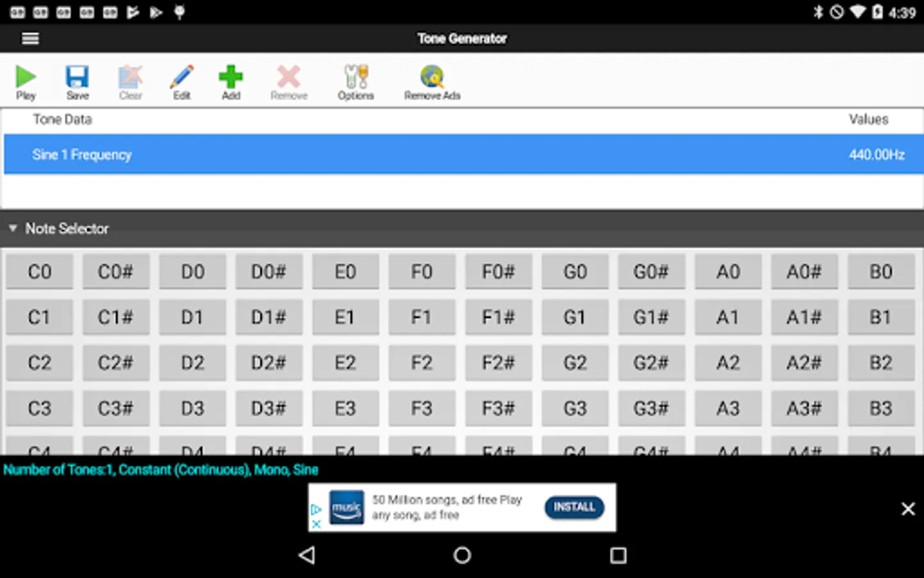The height and width of the screenshot is (578, 924).
Task: Select note C0#
Action: 116,272
